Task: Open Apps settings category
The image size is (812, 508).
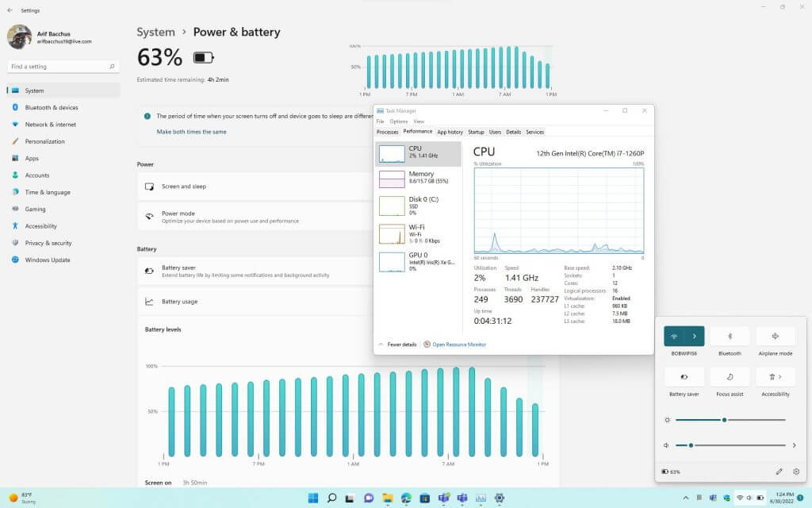Action: [x=63, y=158]
